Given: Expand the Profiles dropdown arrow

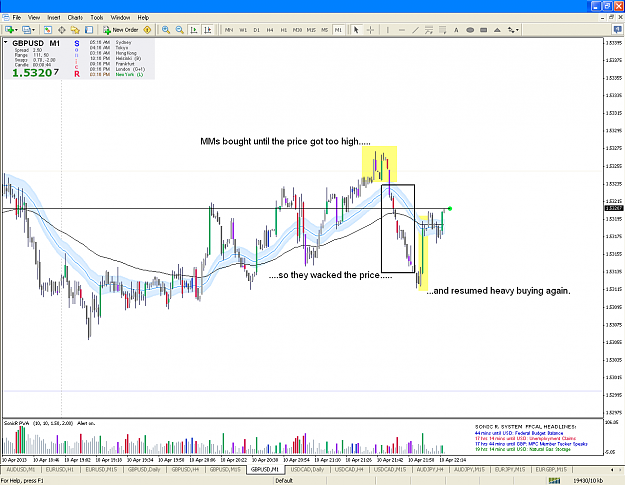Looking at the screenshot, I should [x=33, y=30].
